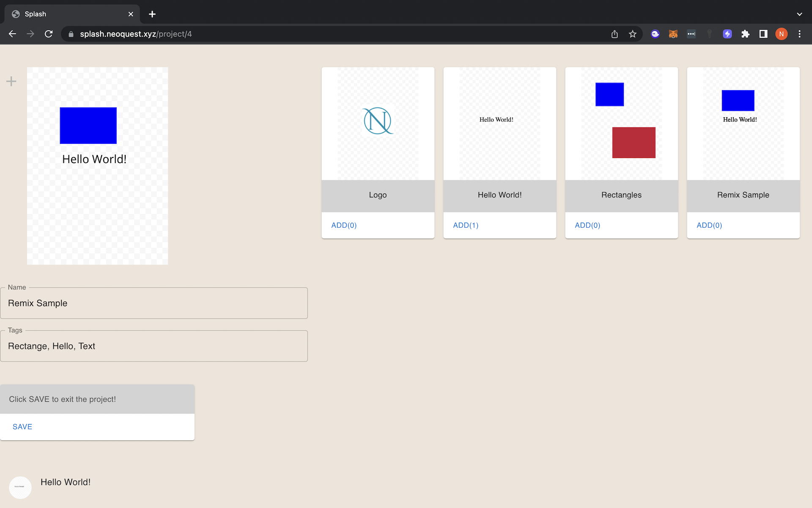Open the MetaMask extension icon
Screen dimensions: 812x508
click(x=673, y=34)
